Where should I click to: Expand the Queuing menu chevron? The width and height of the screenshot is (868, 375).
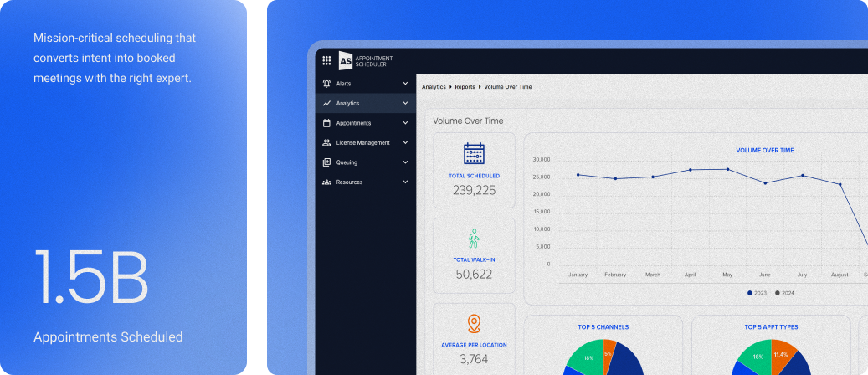pyautogui.click(x=405, y=162)
